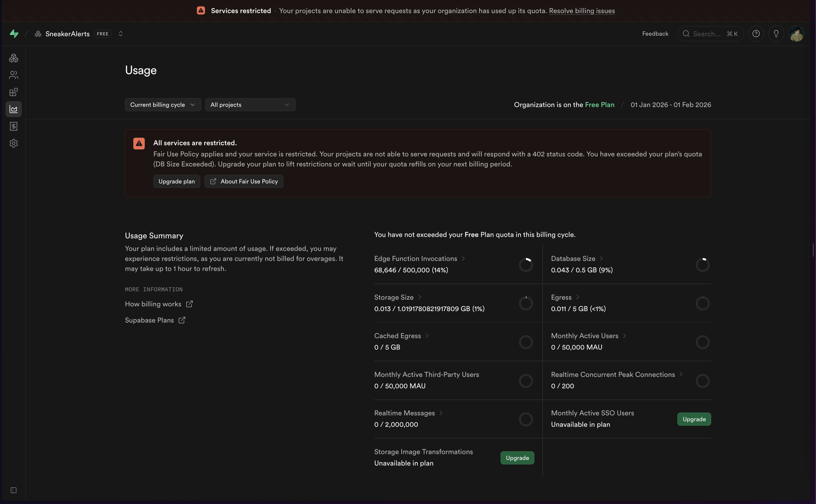Open About Fair Use Policy link
This screenshot has height=504, width=816.
coord(244,181)
